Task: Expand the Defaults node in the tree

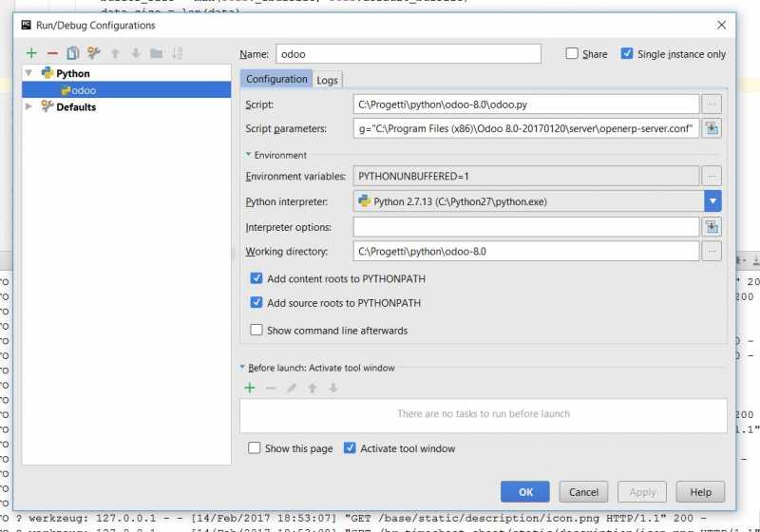Action: point(28,106)
